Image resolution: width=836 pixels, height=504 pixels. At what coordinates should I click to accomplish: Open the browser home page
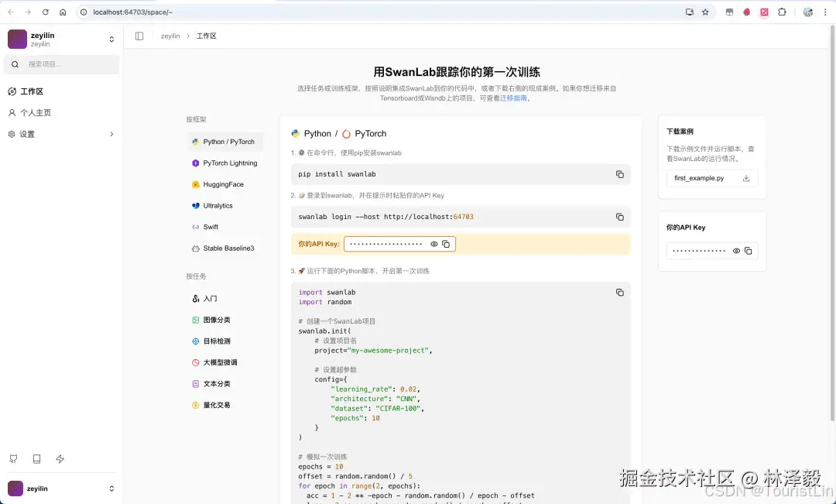click(x=63, y=12)
